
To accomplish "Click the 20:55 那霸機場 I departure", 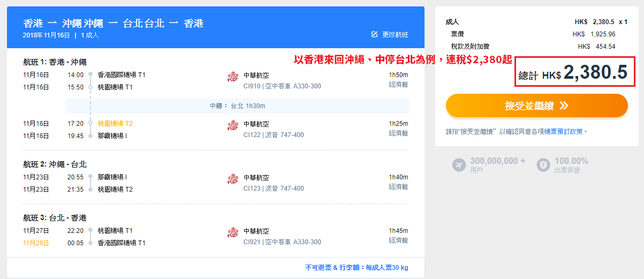I will click(x=112, y=177).
